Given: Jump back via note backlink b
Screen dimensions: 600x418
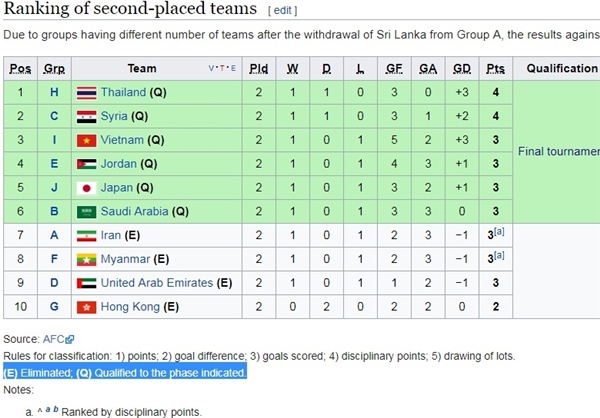Looking at the screenshot, I should [x=56, y=409].
